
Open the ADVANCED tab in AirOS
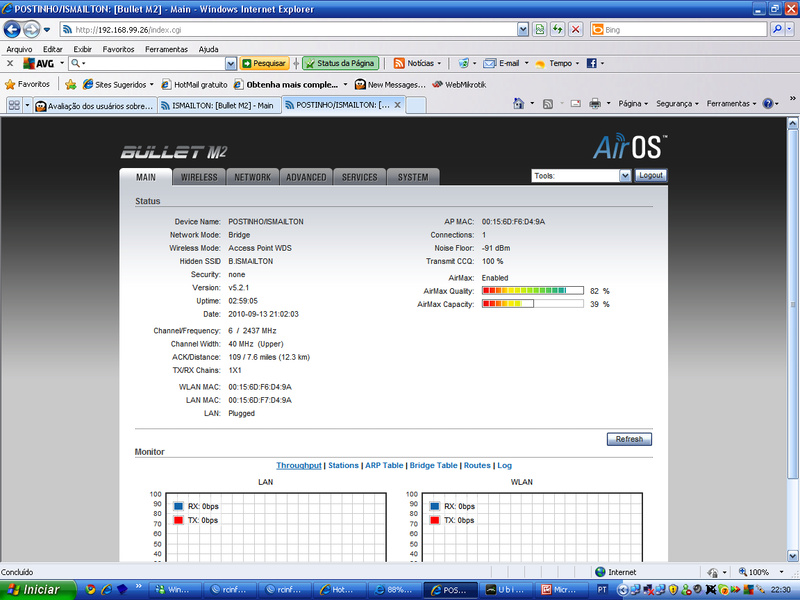(x=306, y=177)
